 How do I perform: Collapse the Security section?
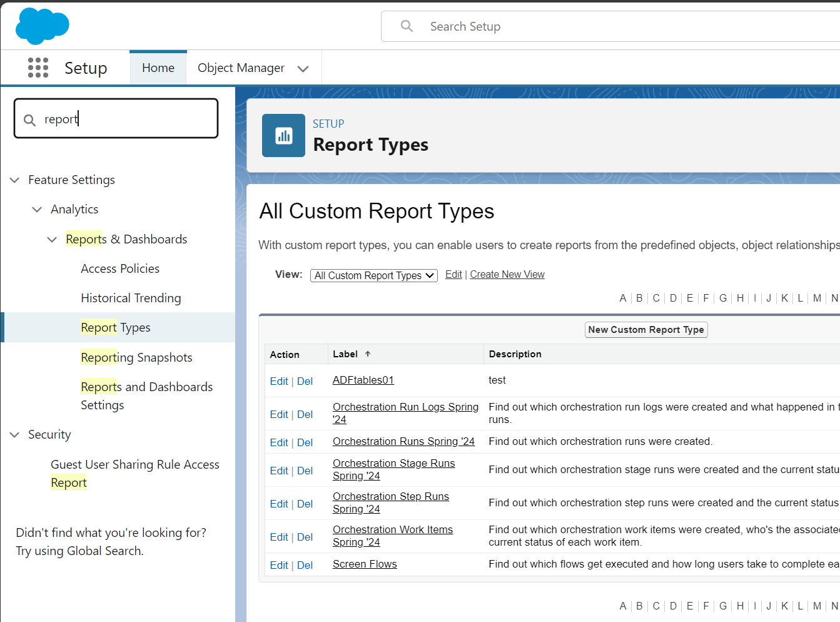14,435
